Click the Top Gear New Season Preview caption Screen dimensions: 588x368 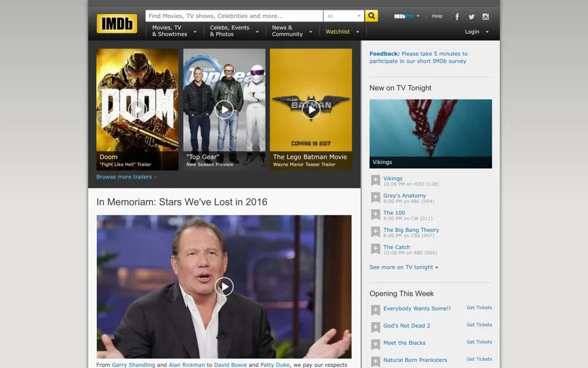[x=209, y=164]
